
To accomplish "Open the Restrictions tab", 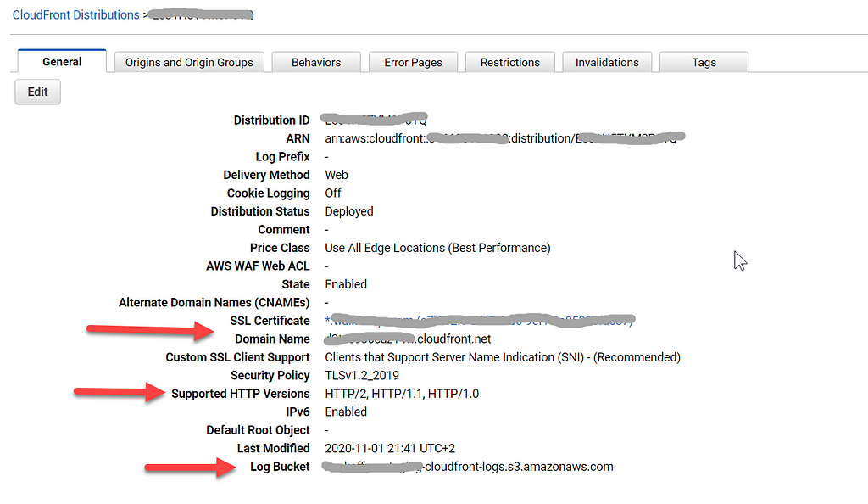I will pyautogui.click(x=509, y=63).
